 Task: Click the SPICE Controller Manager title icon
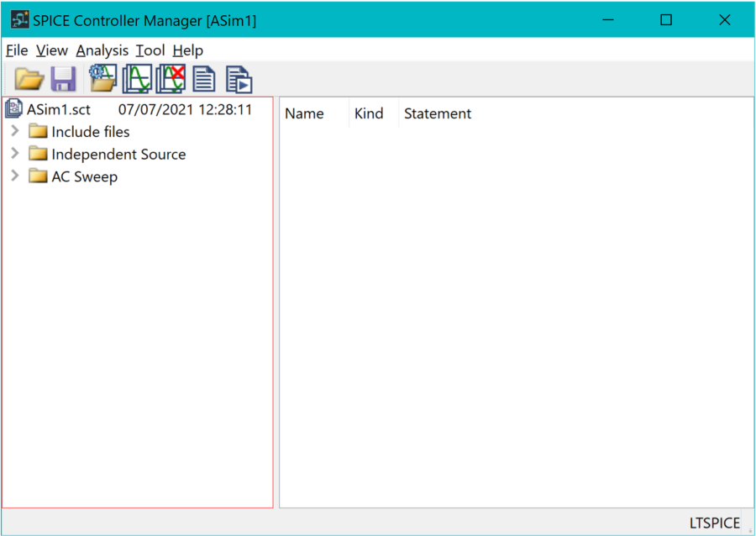(x=20, y=20)
